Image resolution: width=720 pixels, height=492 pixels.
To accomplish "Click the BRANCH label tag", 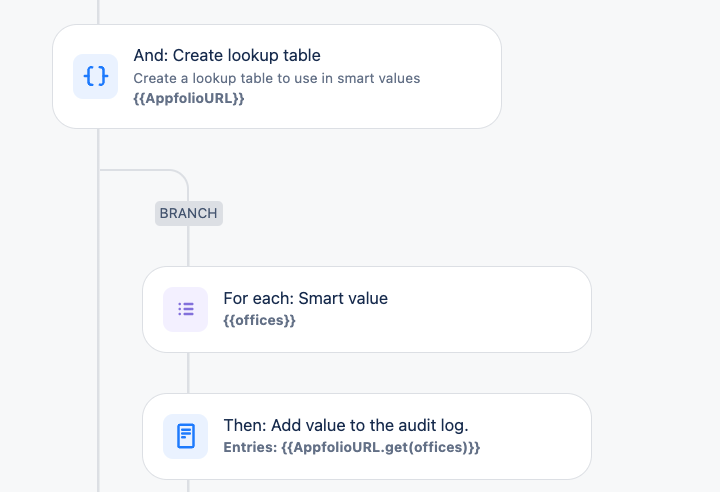I will pyautogui.click(x=189, y=213).
